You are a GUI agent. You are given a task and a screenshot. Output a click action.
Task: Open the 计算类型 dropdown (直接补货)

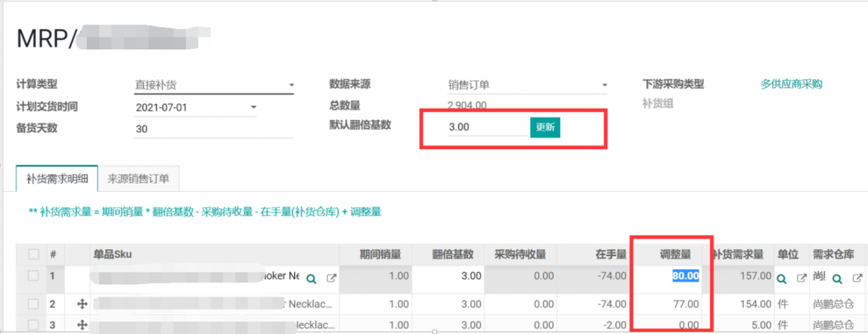[x=214, y=85]
